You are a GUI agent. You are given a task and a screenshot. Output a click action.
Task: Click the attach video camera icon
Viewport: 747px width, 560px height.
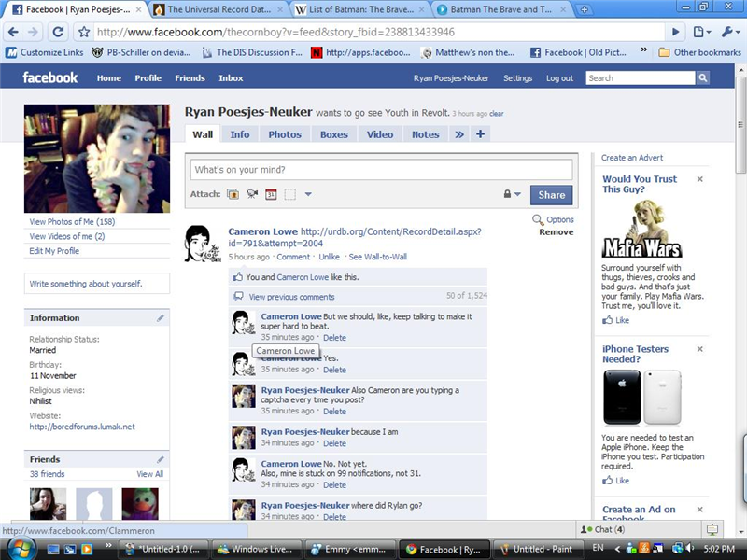pyautogui.click(x=252, y=195)
